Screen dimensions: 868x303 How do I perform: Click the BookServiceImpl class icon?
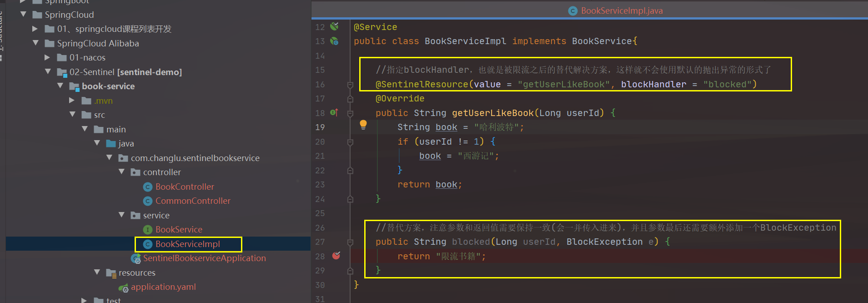pyautogui.click(x=147, y=244)
